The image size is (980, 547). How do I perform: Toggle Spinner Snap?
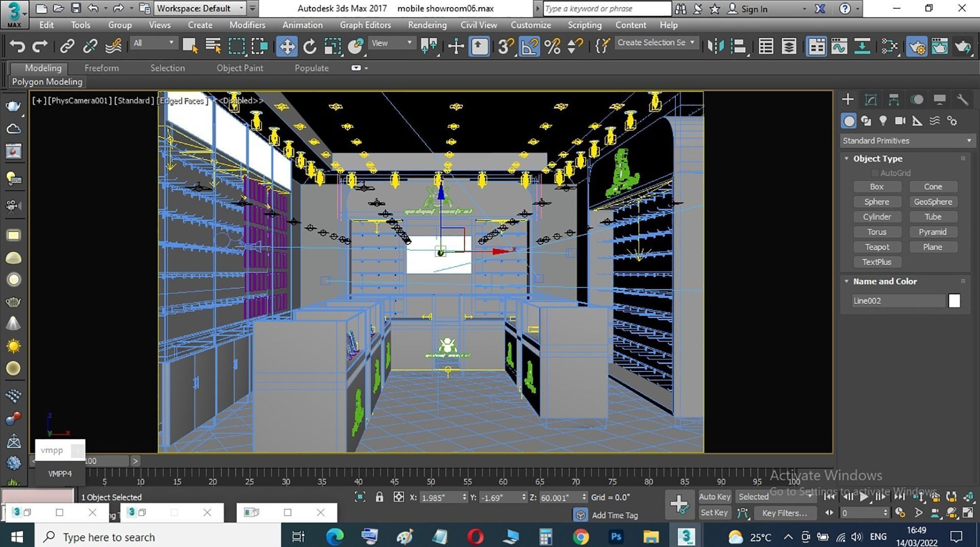(575, 46)
